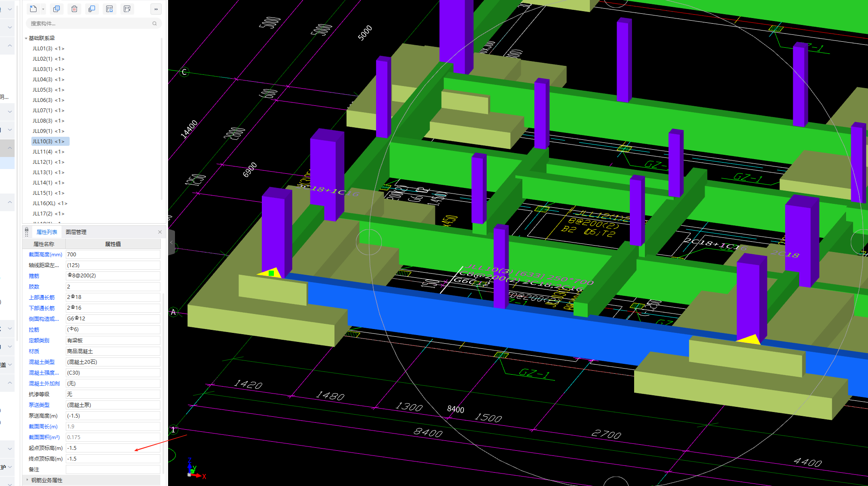Select JLL04(3) in component list

click(x=48, y=80)
